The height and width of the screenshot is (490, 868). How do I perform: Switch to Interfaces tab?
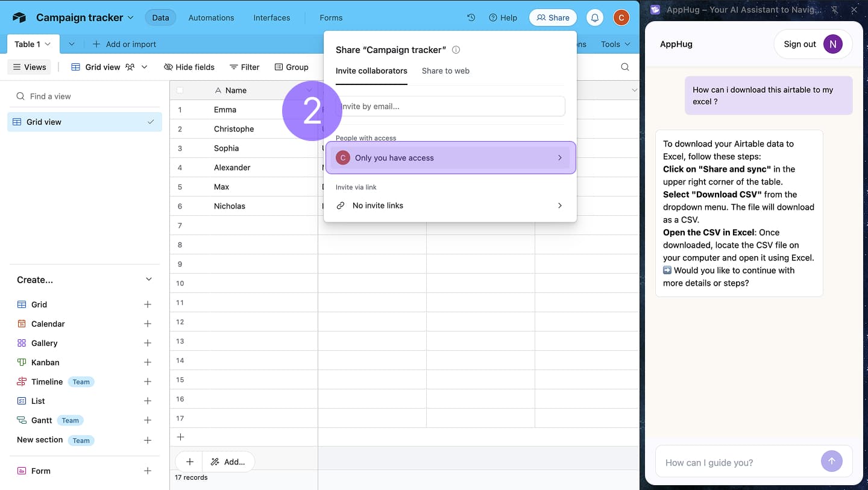(x=271, y=17)
